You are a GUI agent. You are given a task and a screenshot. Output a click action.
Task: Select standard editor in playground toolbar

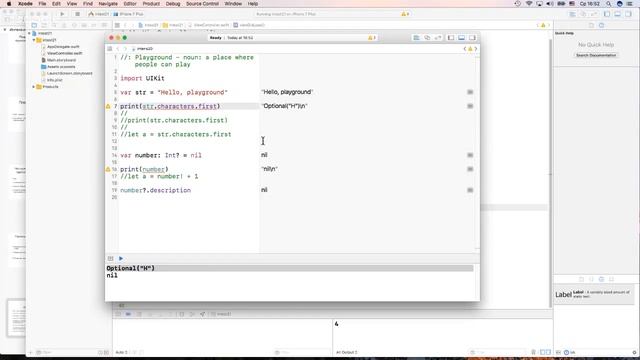416,38
